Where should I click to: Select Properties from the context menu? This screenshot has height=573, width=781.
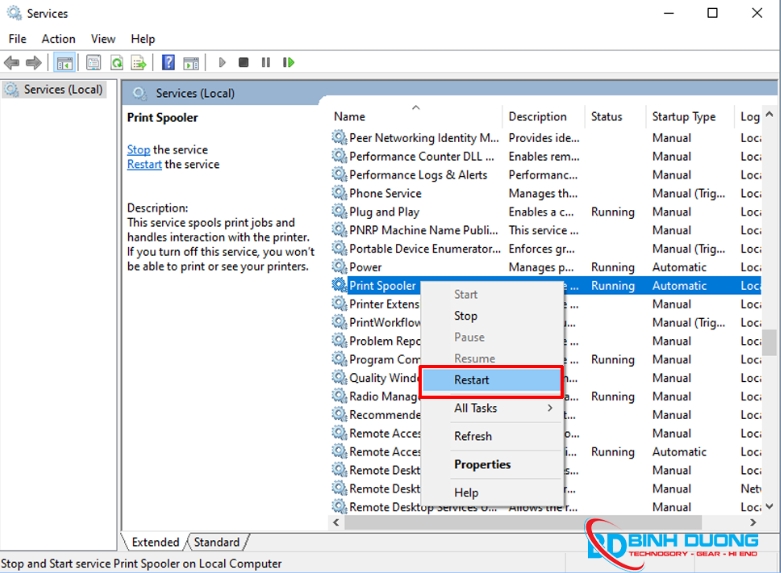point(482,464)
